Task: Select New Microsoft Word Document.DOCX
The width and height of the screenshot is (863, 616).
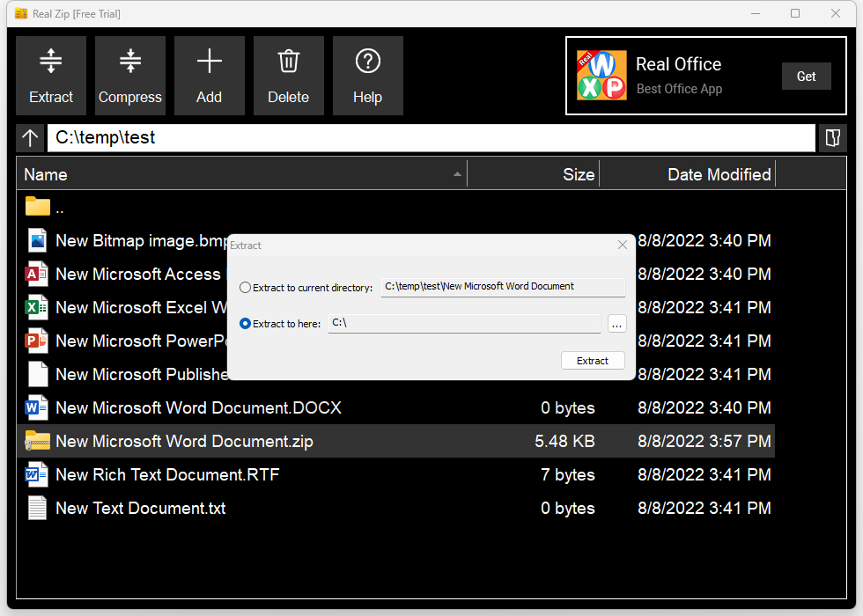Action: (199, 408)
